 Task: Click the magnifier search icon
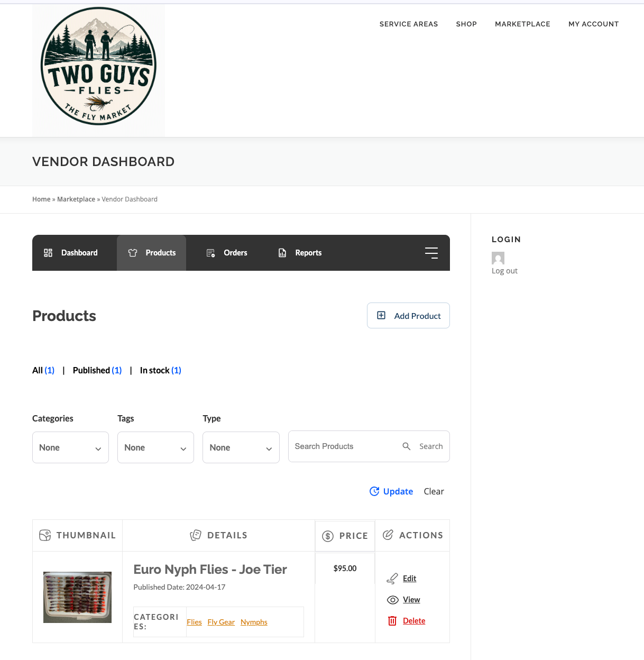(x=407, y=446)
